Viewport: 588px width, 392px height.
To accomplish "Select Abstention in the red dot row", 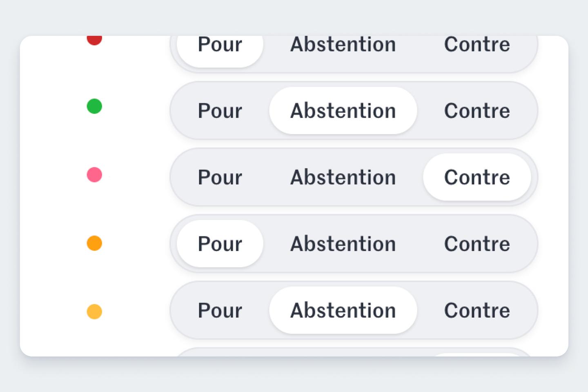I will [x=342, y=45].
